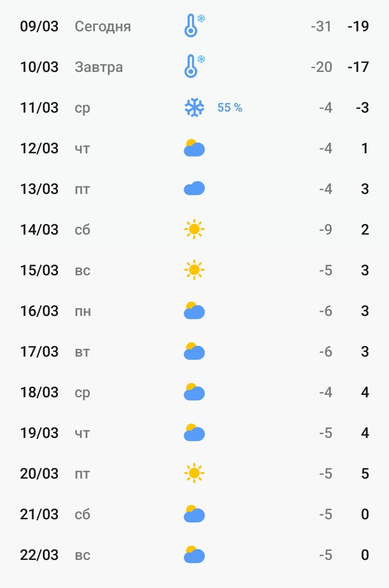Tap the sun icon for 14/03
This screenshot has height=588, width=389.
click(194, 229)
